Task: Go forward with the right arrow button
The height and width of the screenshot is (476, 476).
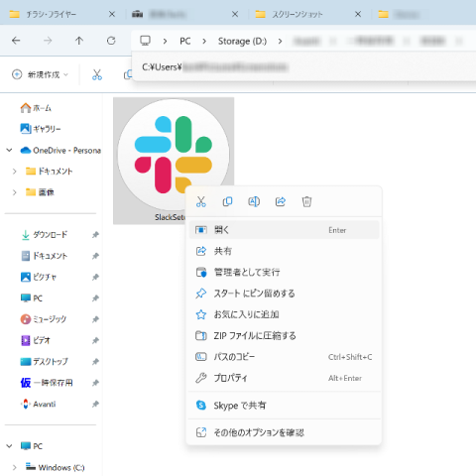Action: click(48, 41)
